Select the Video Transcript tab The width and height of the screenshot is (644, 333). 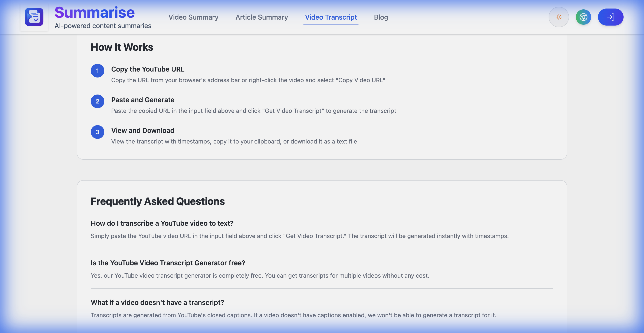[331, 17]
